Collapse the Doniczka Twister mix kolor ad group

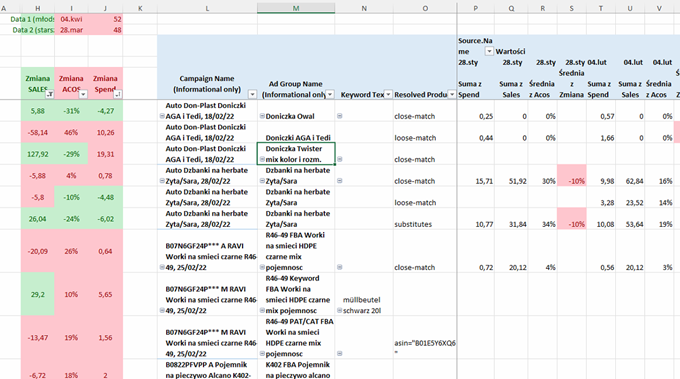[x=262, y=159]
